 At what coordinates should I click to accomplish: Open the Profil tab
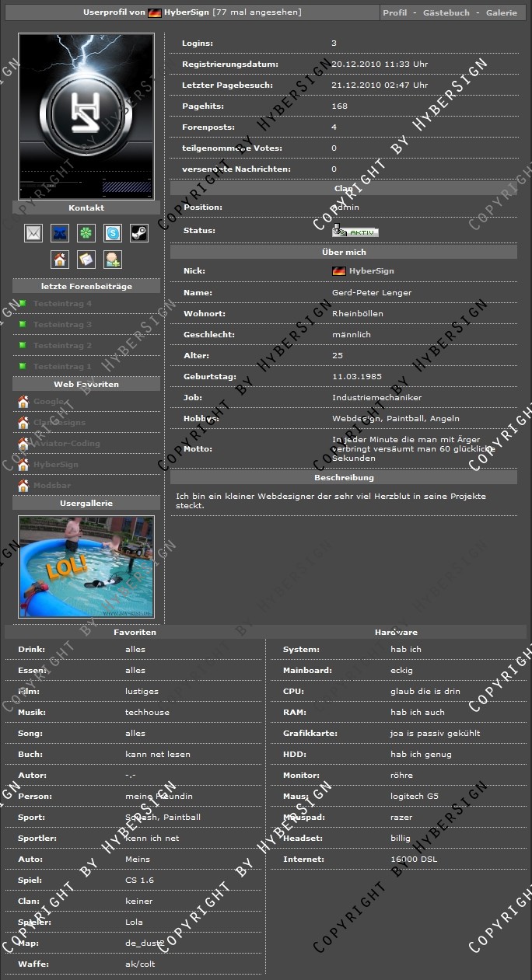(395, 13)
